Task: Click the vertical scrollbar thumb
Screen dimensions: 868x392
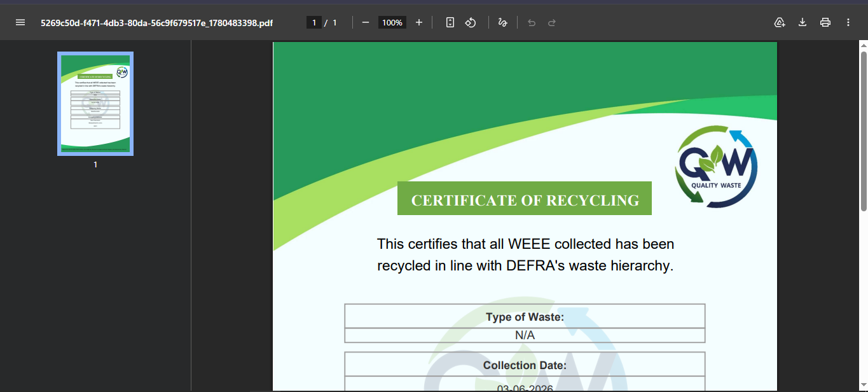Action: coord(864,131)
